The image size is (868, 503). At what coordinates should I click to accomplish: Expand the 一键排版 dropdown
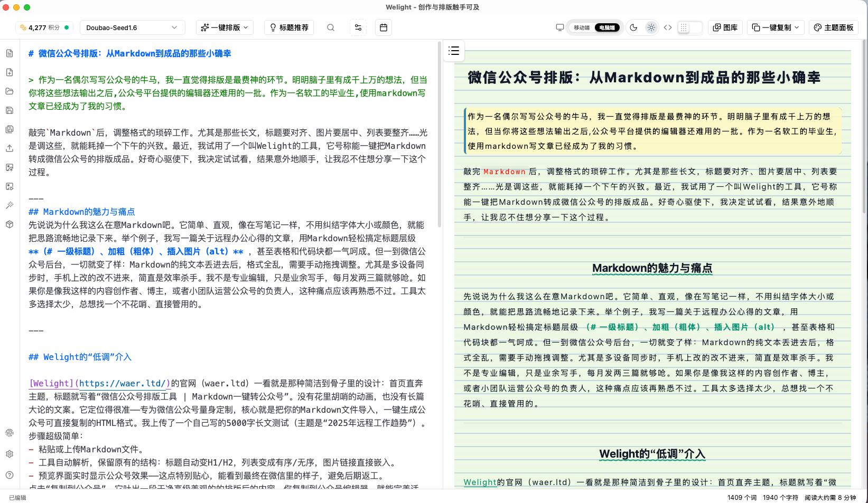(x=225, y=27)
